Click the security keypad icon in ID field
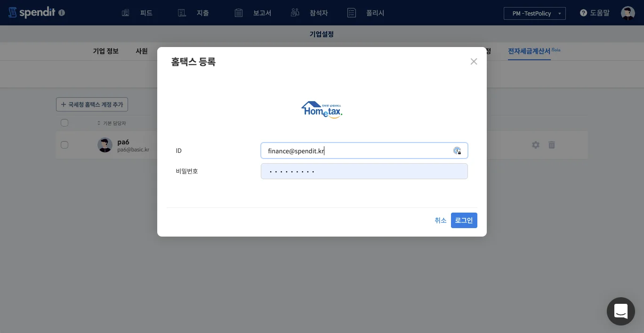The width and height of the screenshot is (644, 333). pos(457,151)
